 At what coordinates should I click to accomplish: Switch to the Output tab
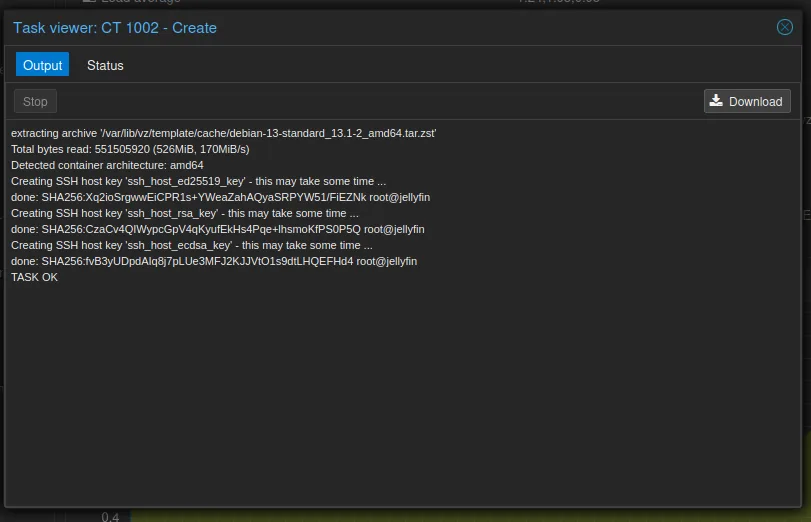click(x=42, y=65)
